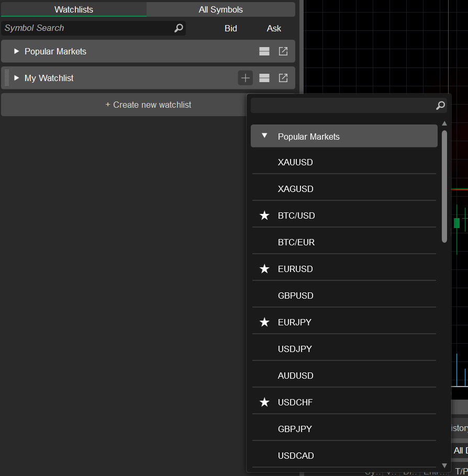Viewport: 468px width, 476px height.
Task: Click layout view icon on My Watchlist row
Action: [264, 78]
